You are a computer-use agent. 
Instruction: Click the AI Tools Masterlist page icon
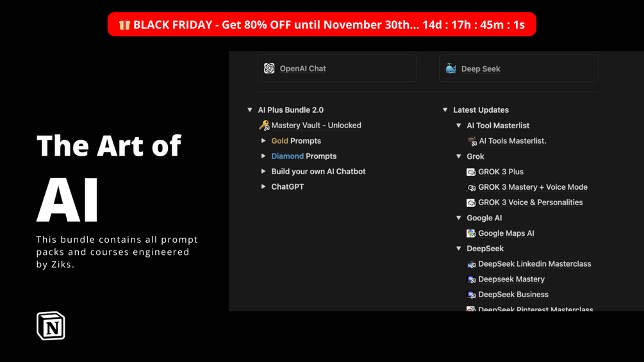point(472,141)
